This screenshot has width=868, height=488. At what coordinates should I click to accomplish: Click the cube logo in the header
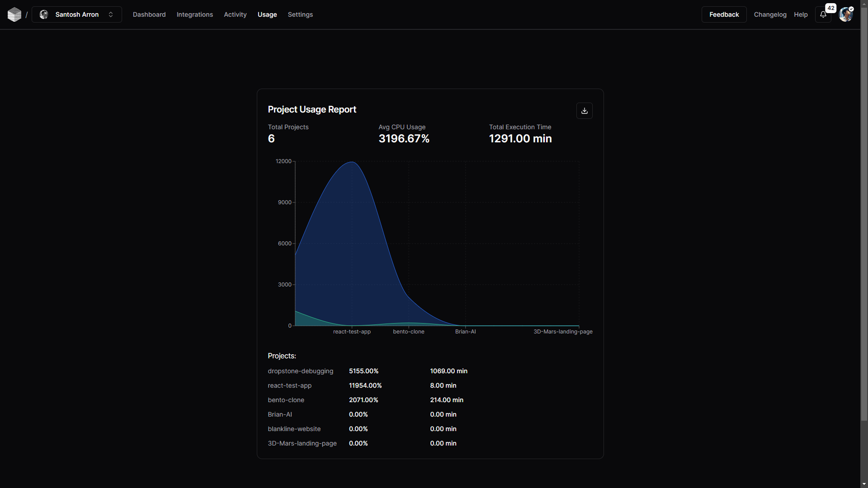(14, 14)
